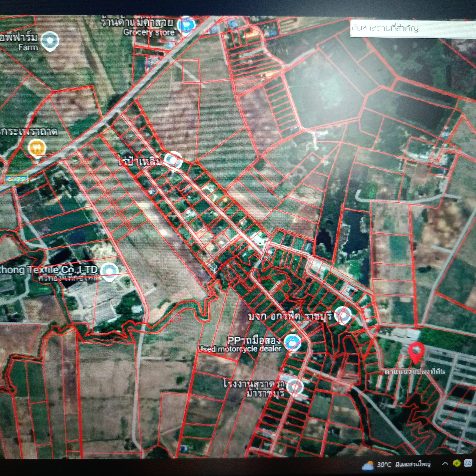Click the ตำแหน่งแปลงที่ดิน label under red pin
The height and width of the screenshot is (476, 476).
415,371
